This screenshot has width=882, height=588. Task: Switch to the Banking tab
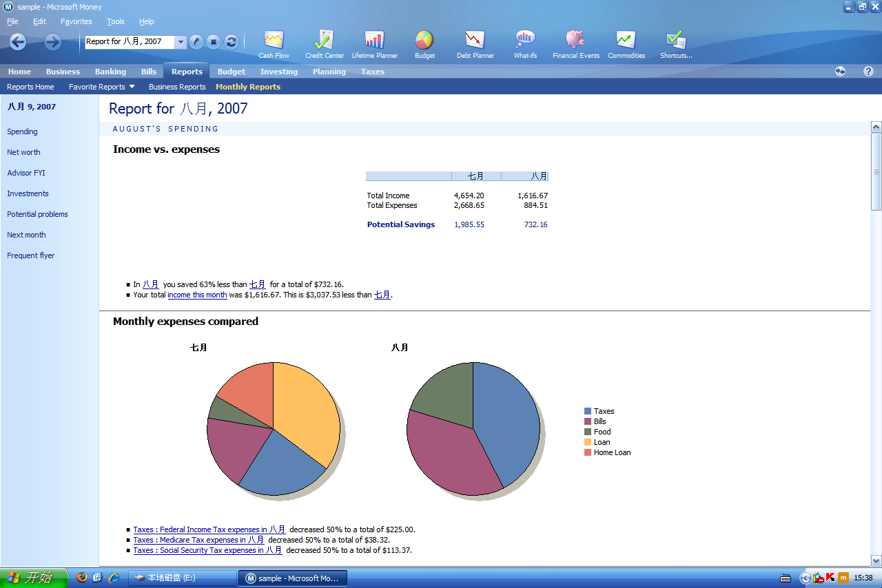pyautogui.click(x=110, y=71)
